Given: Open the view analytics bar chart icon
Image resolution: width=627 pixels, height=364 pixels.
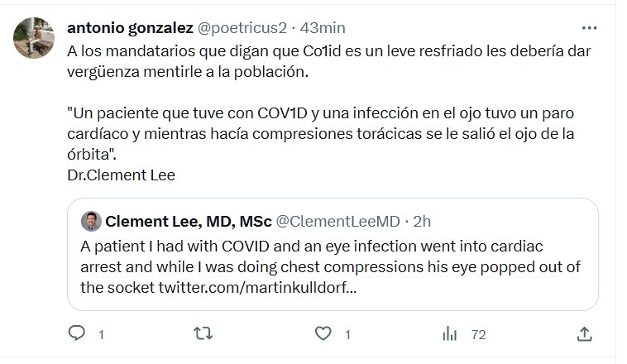Looking at the screenshot, I should tap(451, 333).
